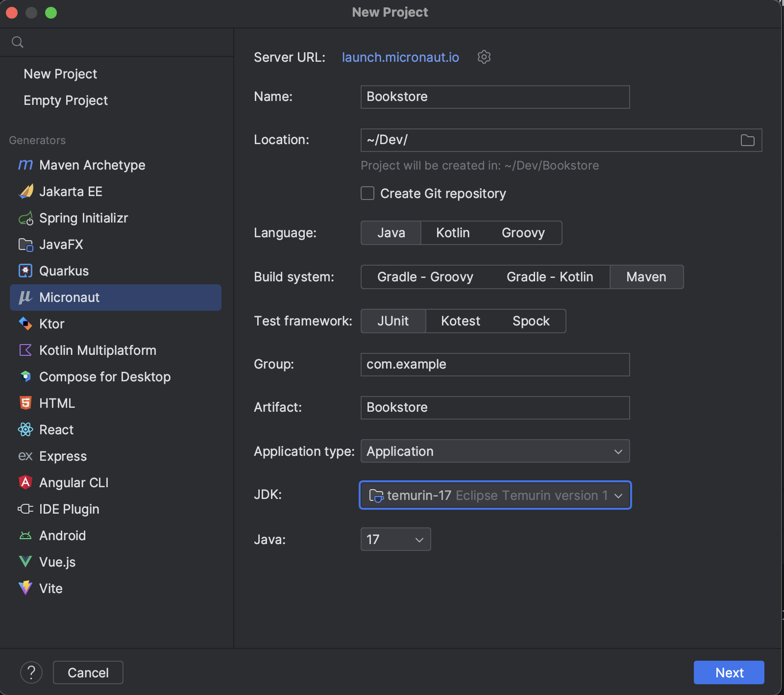
Task: Click the Jakarta EE sailboat icon
Action: [25, 192]
